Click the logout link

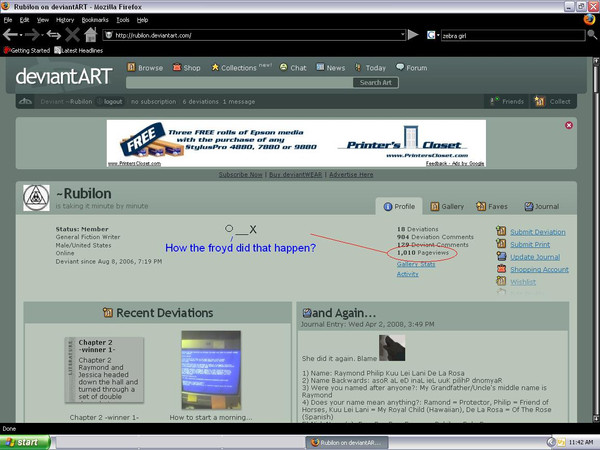tap(113, 102)
